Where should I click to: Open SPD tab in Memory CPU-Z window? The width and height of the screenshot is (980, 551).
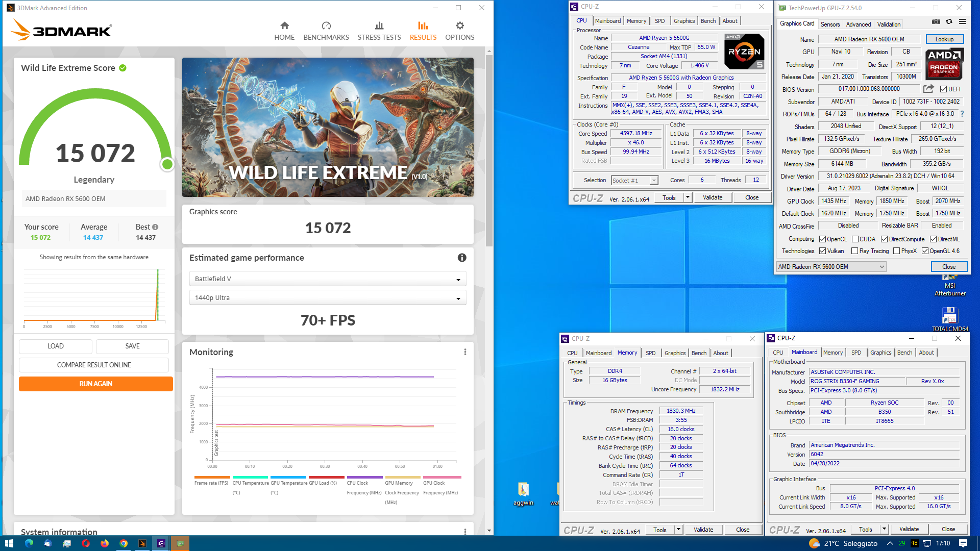(x=650, y=353)
